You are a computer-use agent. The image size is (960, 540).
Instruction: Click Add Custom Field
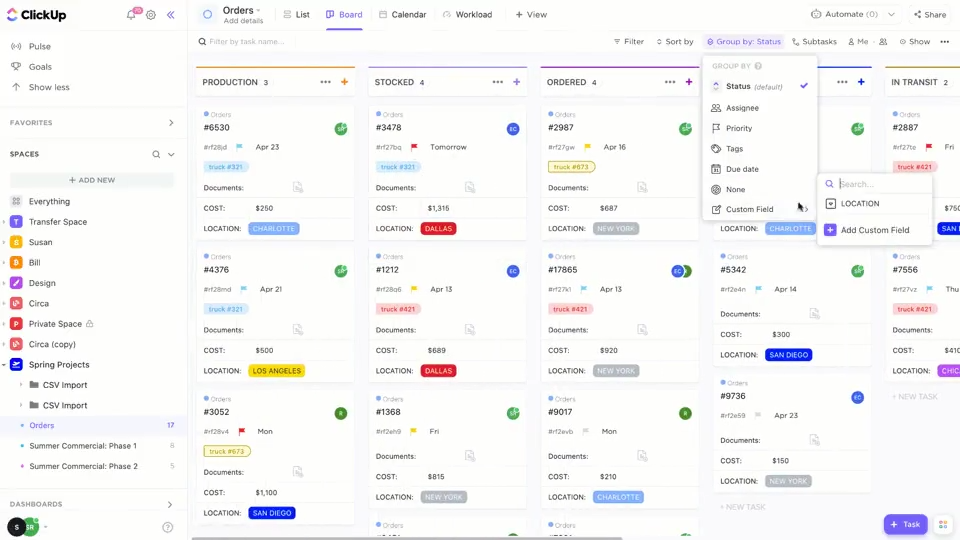[x=874, y=230]
